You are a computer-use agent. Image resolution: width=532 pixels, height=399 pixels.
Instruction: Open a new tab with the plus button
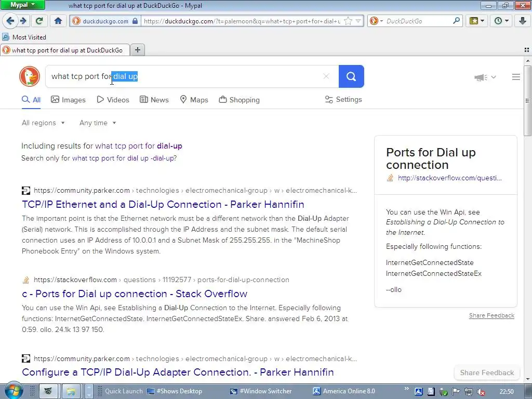137,50
